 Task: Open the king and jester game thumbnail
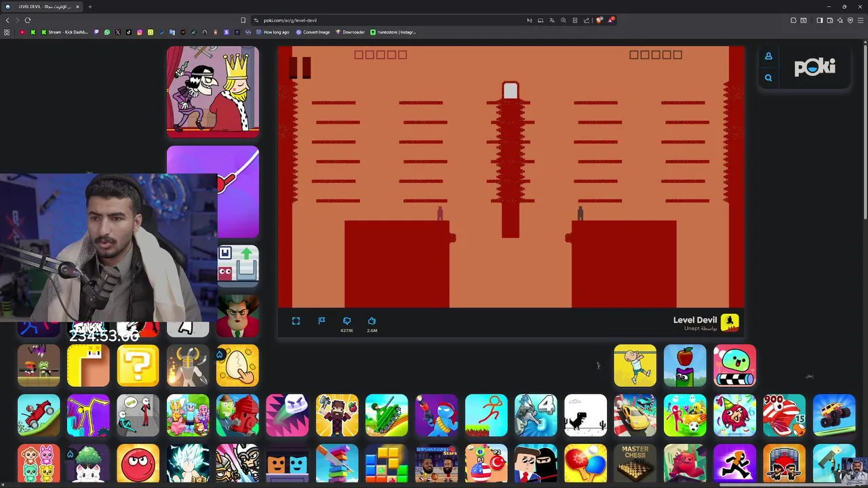tap(213, 91)
